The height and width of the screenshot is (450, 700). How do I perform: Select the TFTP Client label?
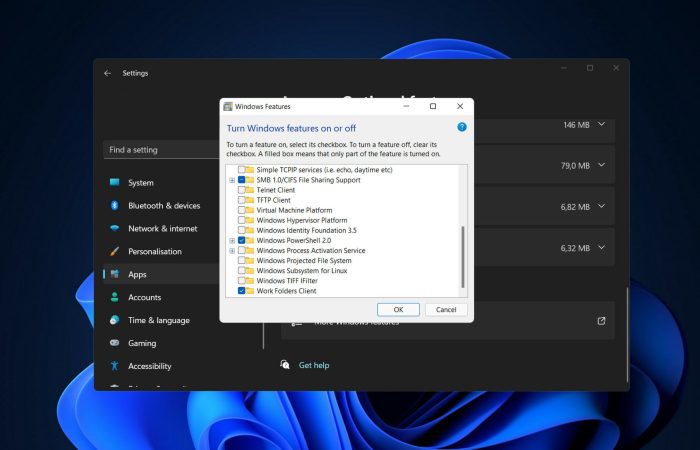click(273, 200)
